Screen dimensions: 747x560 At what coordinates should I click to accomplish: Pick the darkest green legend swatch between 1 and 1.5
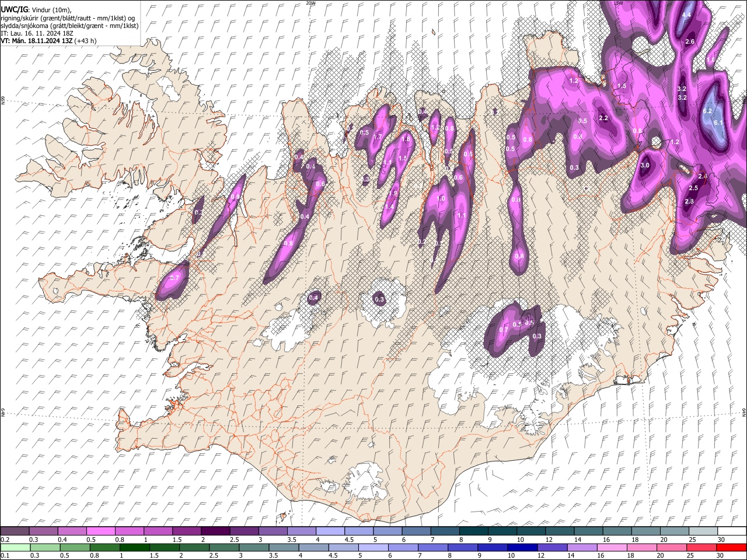click(135, 547)
